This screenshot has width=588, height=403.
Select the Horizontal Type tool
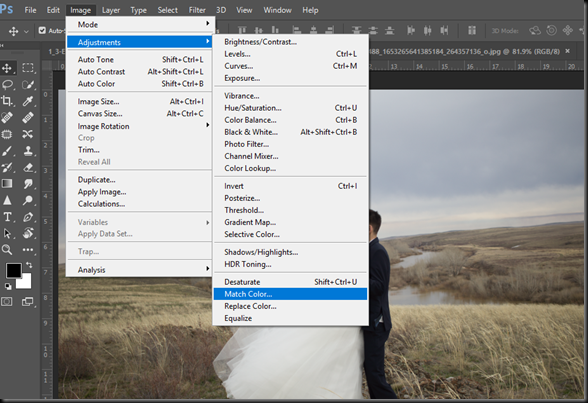[7, 217]
